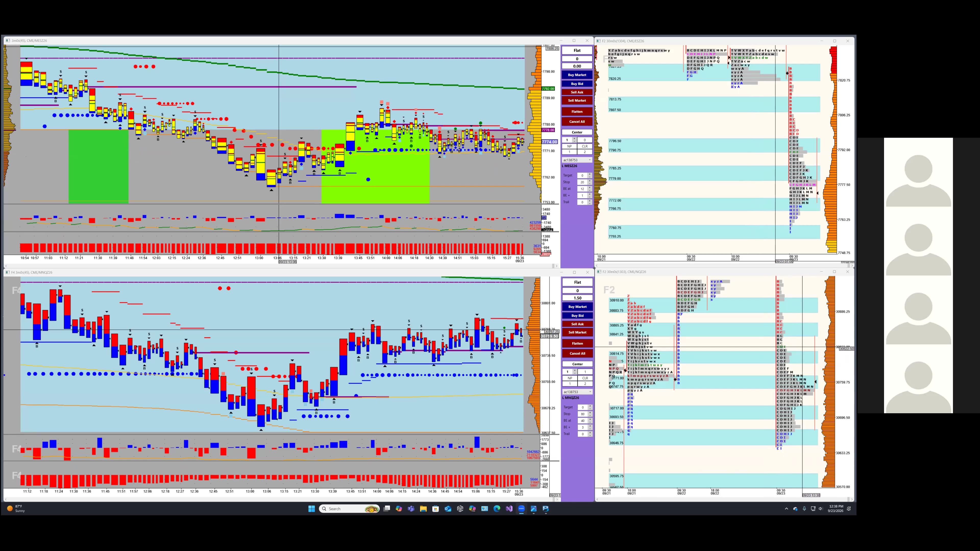Screen dimensions: 980x551
Task: Click Sell Market in the MNQZ26 order panel
Action: coord(577,332)
